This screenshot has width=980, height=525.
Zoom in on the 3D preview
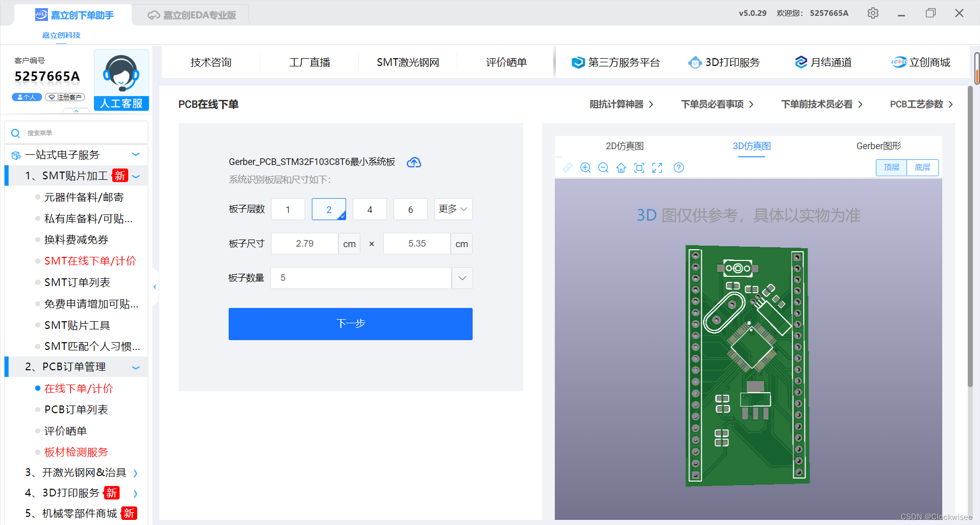pos(585,168)
